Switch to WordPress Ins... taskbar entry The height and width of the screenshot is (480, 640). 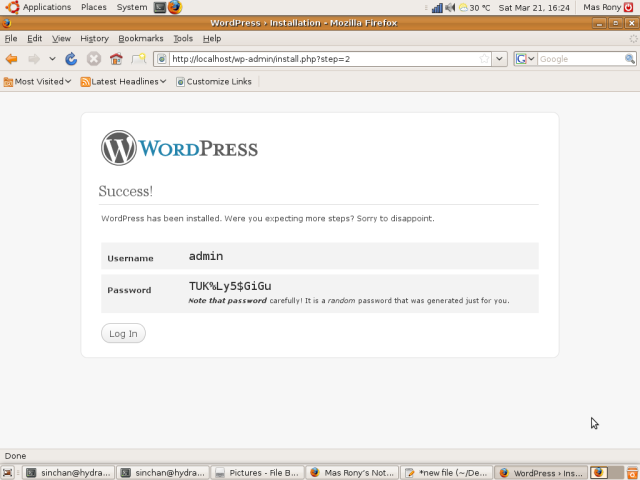click(541, 473)
